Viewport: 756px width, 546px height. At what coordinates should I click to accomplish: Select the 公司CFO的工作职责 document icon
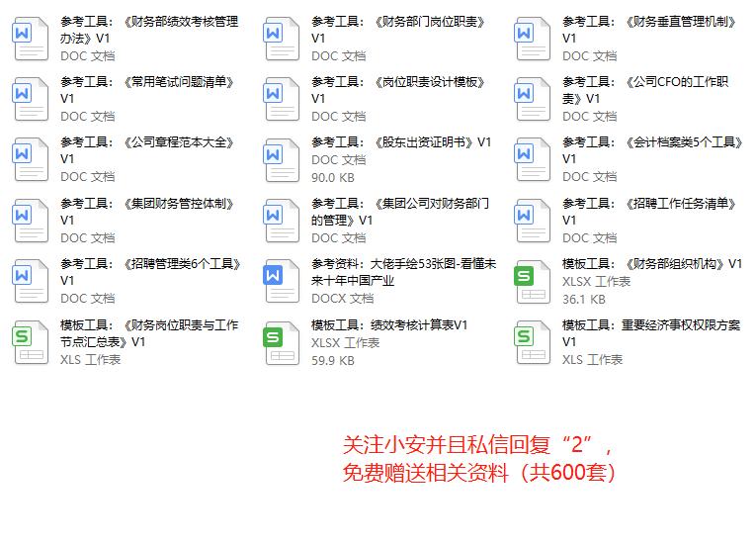click(x=533, y=99)
